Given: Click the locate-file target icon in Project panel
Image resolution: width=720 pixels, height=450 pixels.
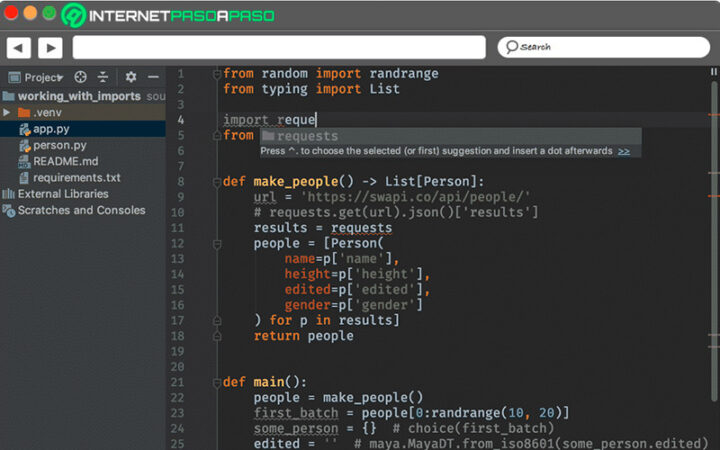Looking at the screenshot, I should coord(81,77).
